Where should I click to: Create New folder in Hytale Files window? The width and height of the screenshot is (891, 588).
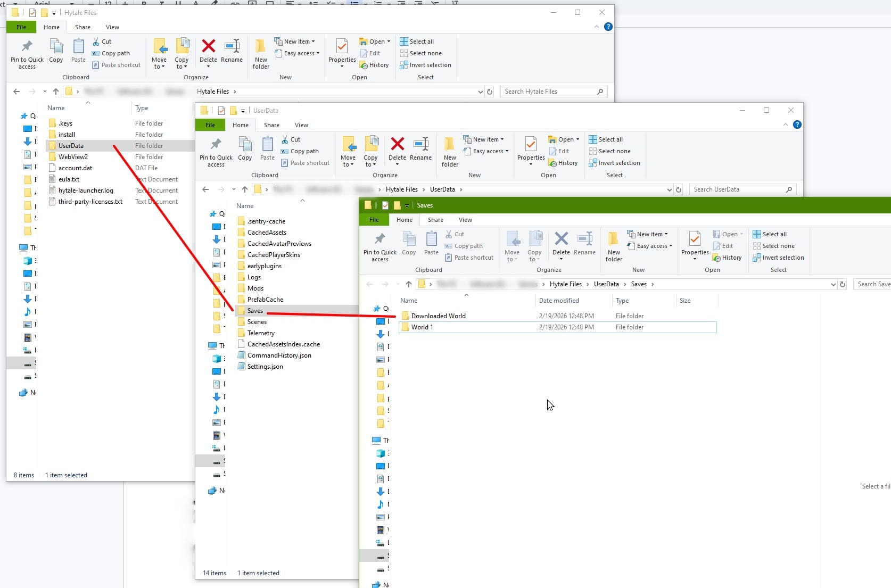tap(261, 54)
